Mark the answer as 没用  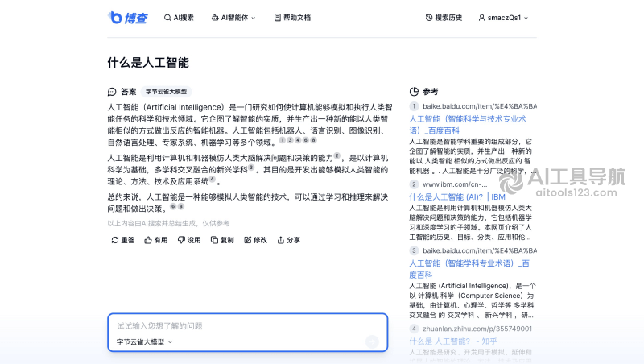189,240
